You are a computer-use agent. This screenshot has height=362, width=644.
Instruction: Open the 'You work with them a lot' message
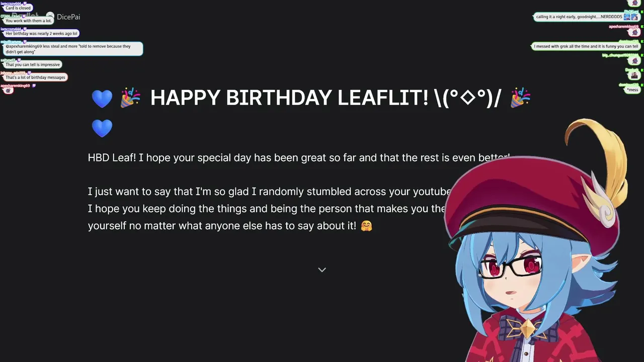(28, 21)
